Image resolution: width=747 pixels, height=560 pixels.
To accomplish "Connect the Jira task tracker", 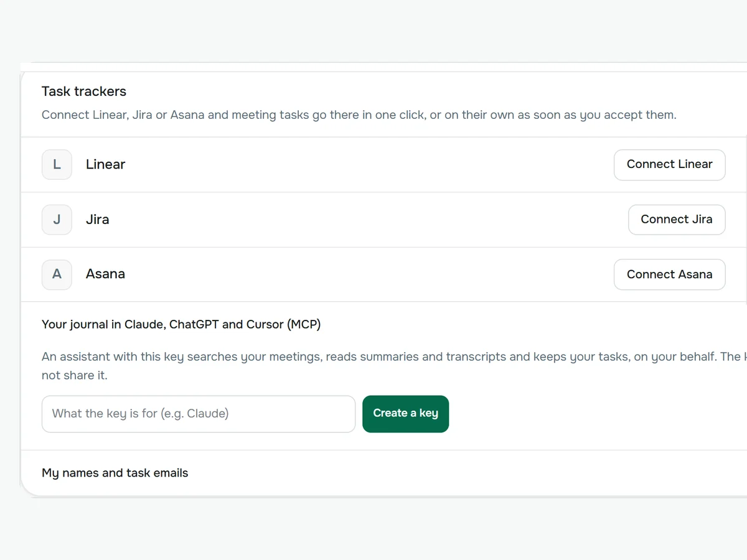I will pos(677,220).
